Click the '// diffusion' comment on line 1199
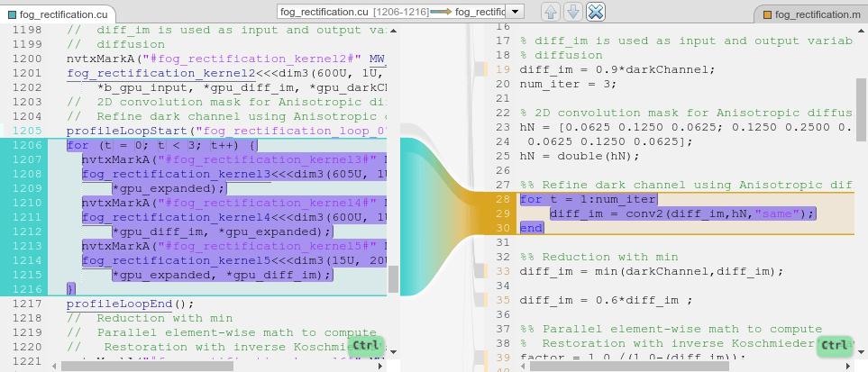 coord(115,44)
